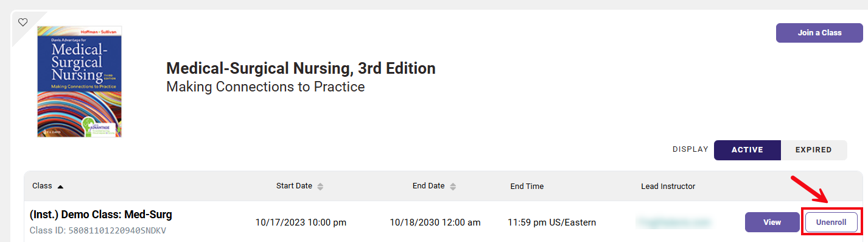Favorite the book with the heart icon

pyautogui.click(x=23, y=22)
